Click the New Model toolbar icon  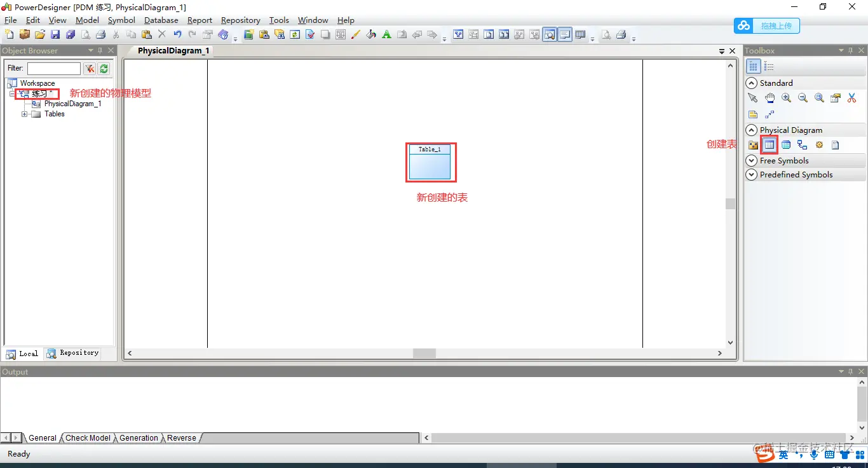pos(9,34)
